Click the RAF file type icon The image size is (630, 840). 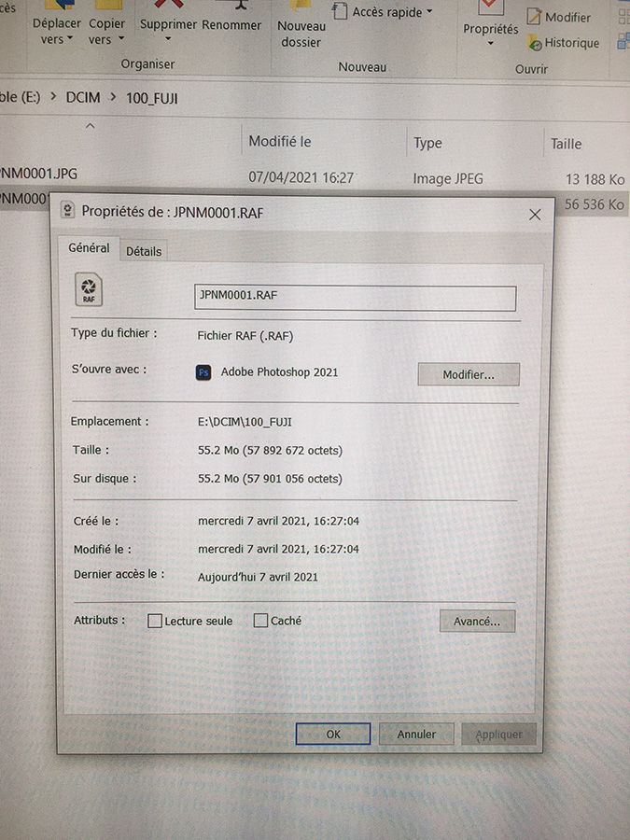pos(90,291)
